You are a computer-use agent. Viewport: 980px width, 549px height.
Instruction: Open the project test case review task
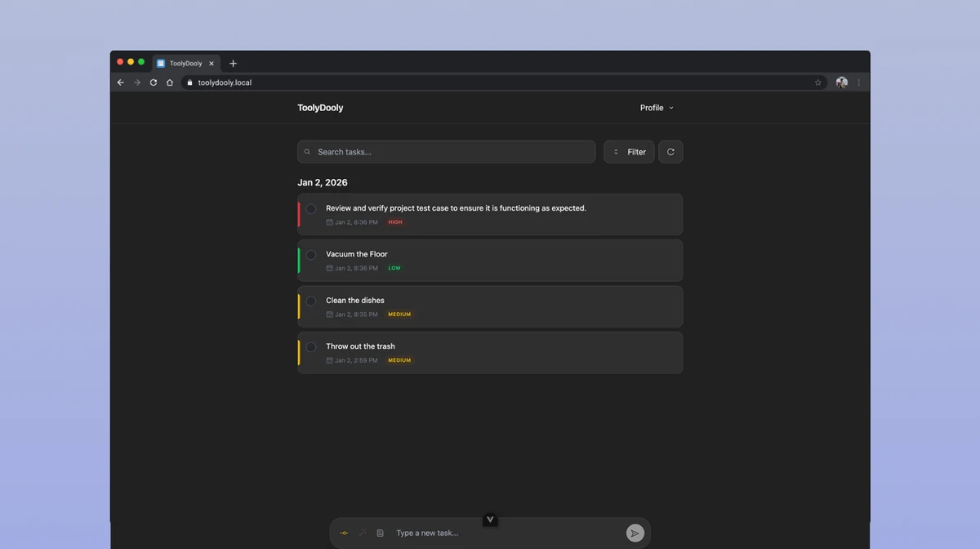pos(456,208)
